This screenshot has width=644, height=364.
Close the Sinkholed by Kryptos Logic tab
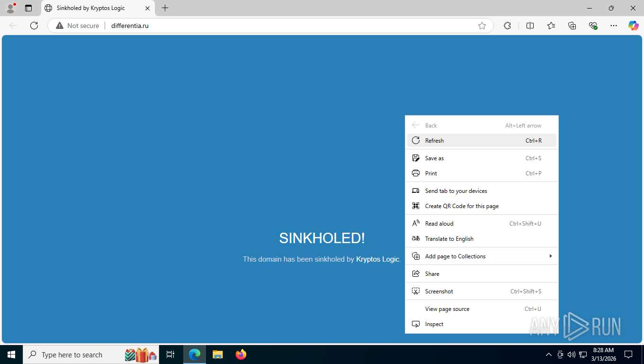coord(147,8)
